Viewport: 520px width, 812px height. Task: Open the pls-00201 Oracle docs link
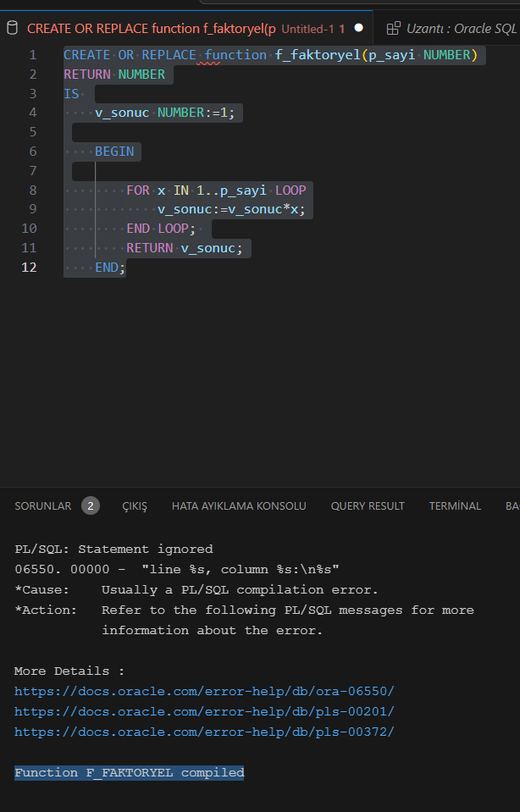pos(204,711)
